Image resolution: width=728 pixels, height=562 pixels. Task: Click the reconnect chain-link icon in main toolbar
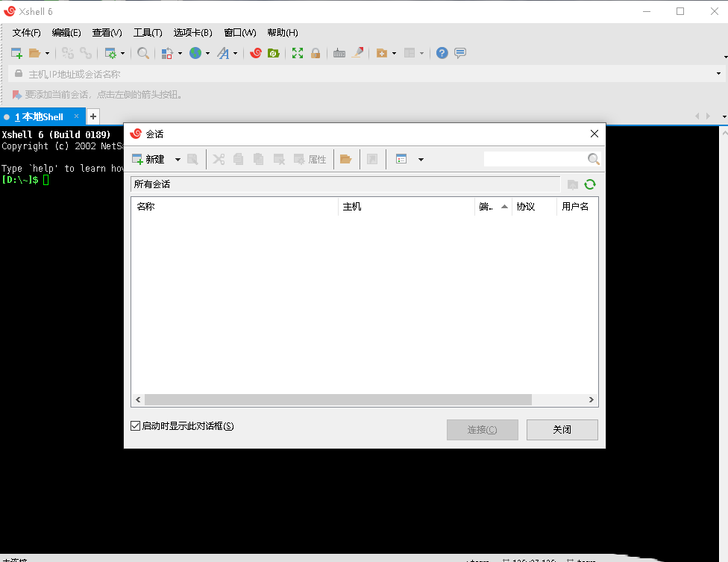pyautogui.click(x=86, y=54)
